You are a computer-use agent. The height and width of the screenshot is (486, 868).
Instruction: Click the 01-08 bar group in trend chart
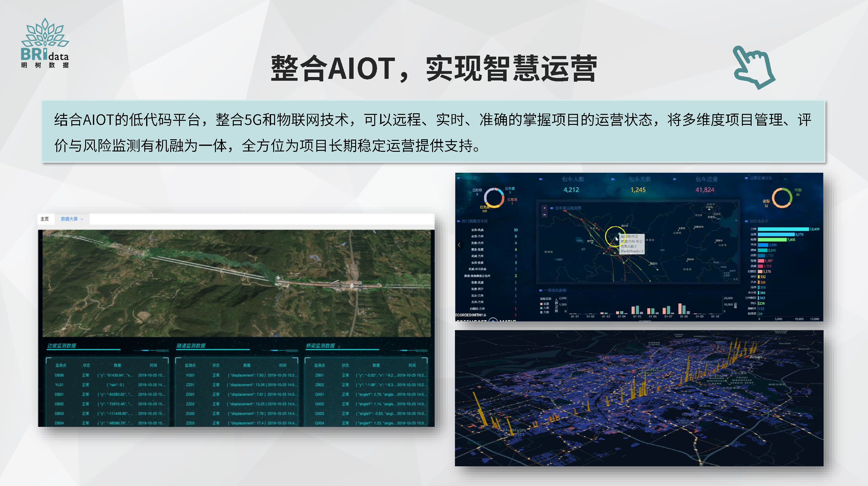(x=684, y=309)
